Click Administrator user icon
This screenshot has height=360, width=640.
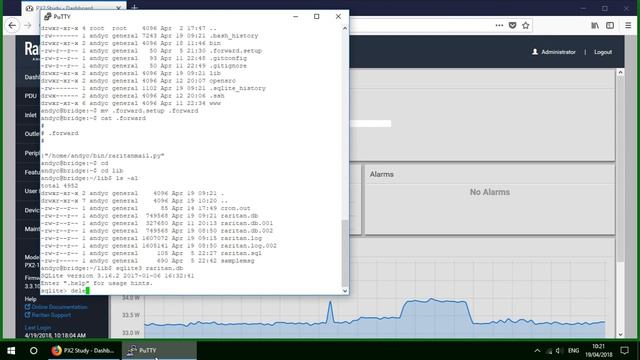(x=535, y=52)
